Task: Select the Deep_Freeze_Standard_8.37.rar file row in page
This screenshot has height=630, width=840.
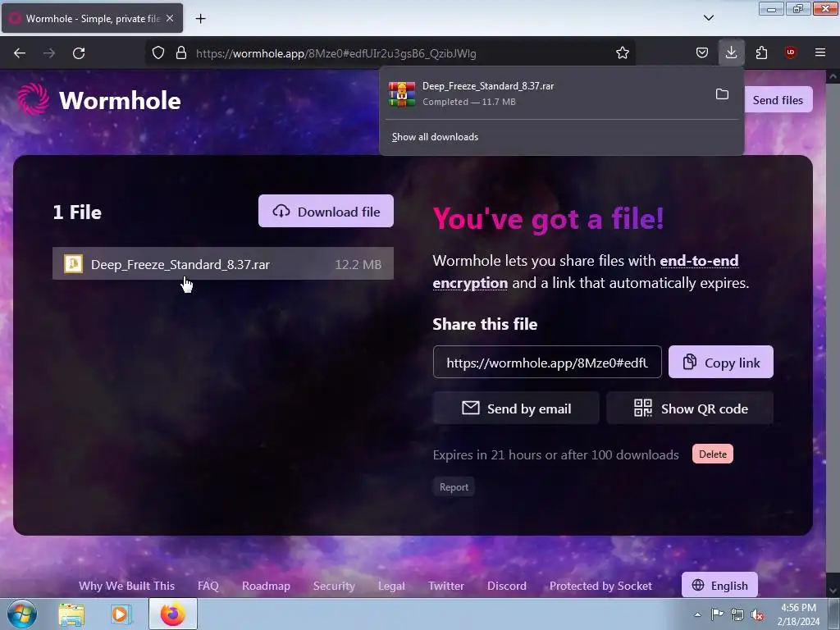Action: [223, 263]
